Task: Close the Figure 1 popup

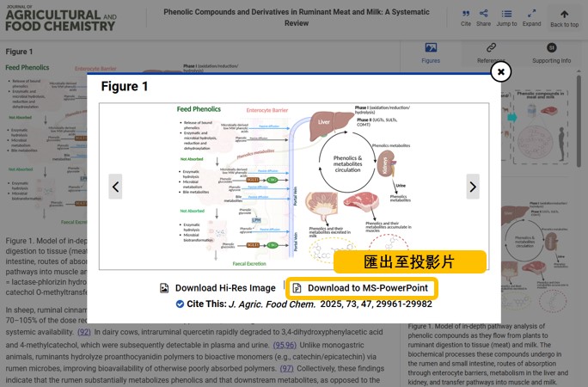Action: click(x=500, y=72)
